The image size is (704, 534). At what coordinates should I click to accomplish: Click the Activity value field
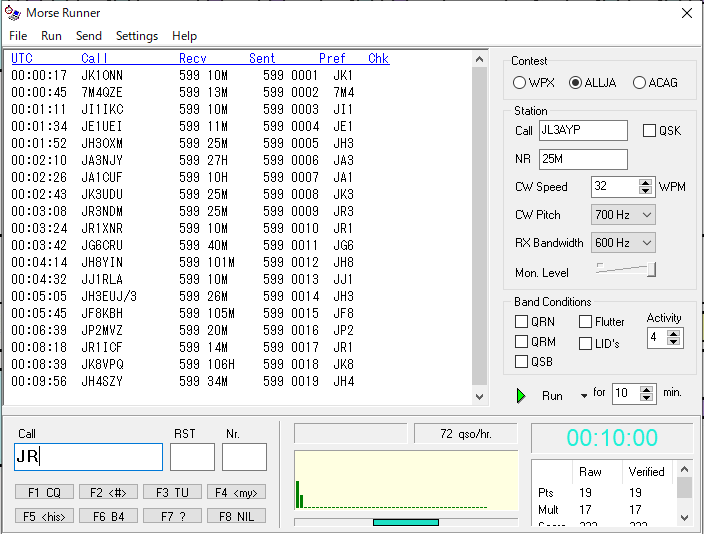(657, 338)
